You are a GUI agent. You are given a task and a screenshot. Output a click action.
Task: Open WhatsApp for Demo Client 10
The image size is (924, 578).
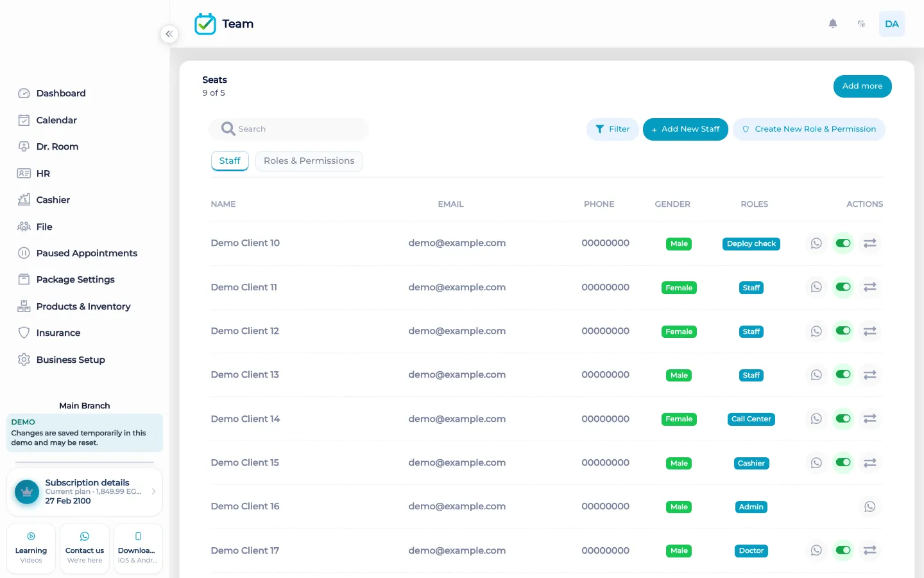(x=816, y=243)
